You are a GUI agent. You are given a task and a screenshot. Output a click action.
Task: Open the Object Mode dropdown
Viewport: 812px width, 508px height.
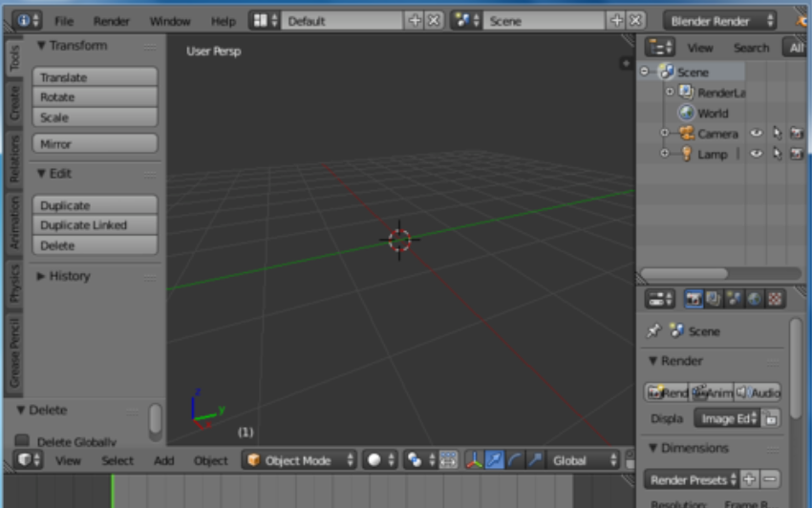pyautogui.click(x=301, y=460)
